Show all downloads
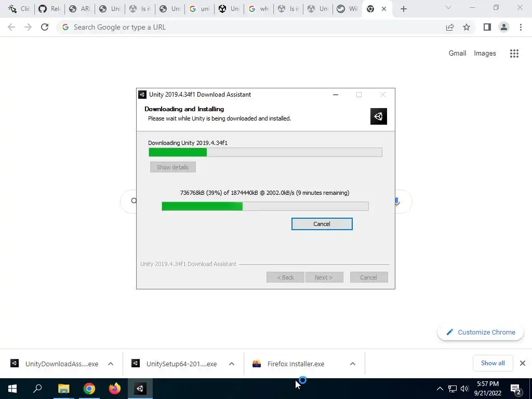The height and width of the screenshot is (399, 532). tap(493, 363)
